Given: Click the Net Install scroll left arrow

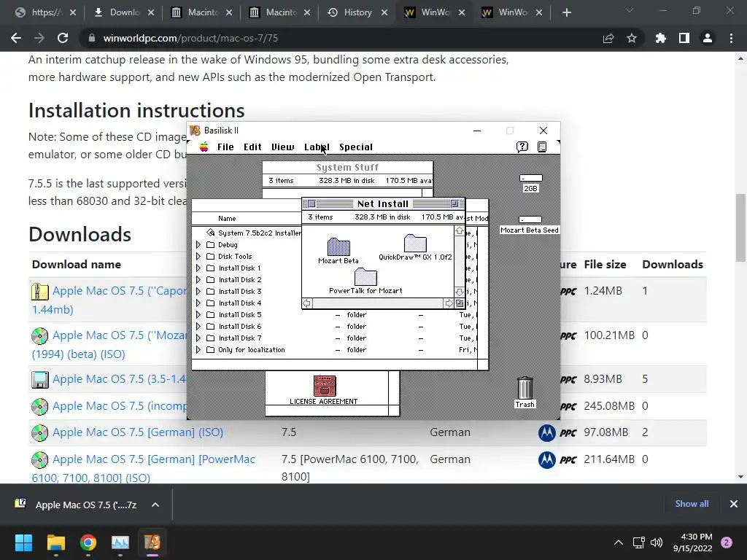Looking at the screenshot, I should coord(307,303).
